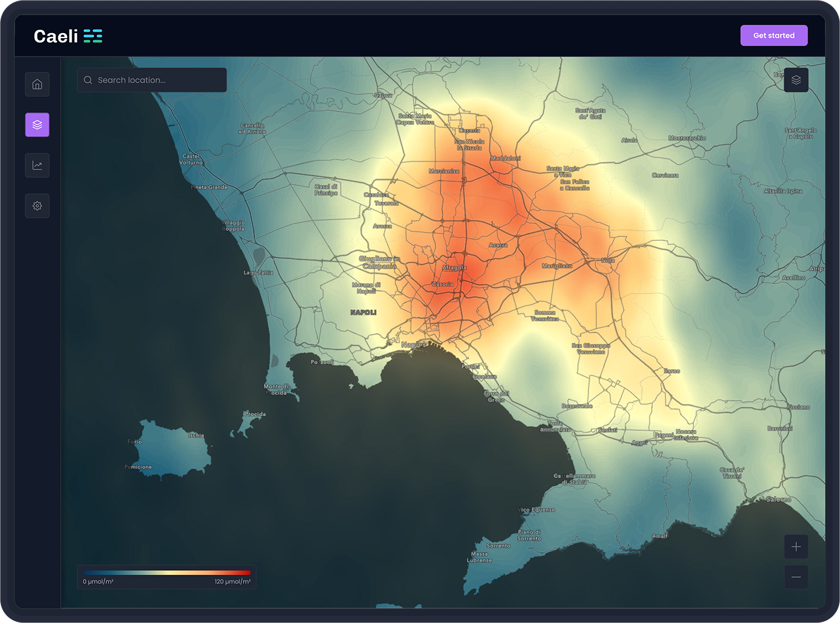Zoom out with the minus button
This screenshot has height=623, width=840.
796,576
